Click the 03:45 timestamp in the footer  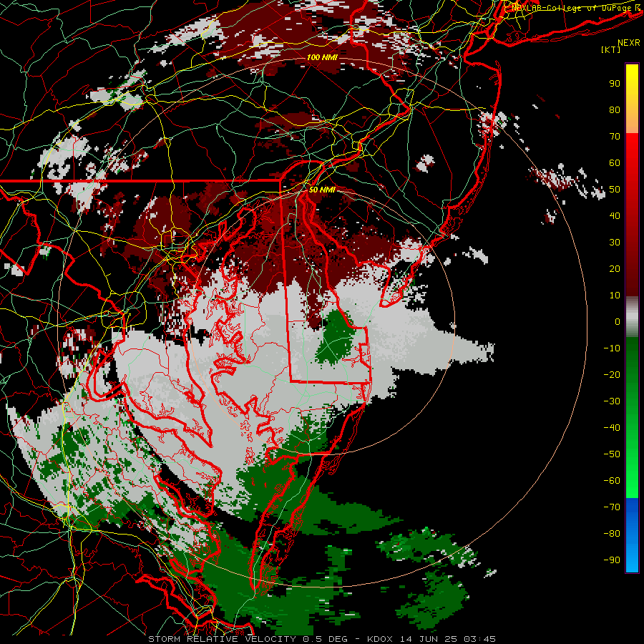pyautogui.click(x=479, y=639)
